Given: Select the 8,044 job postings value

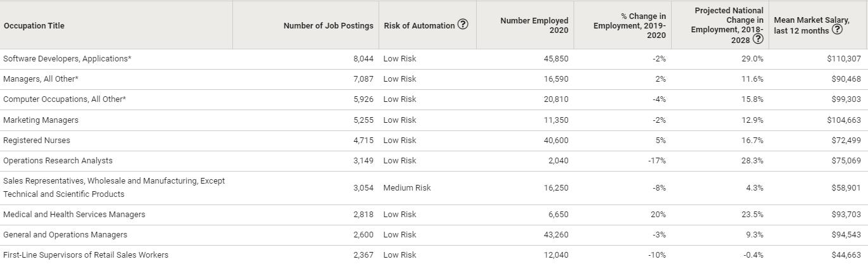Looking at the screenshot, I should (x=363, y=59).
